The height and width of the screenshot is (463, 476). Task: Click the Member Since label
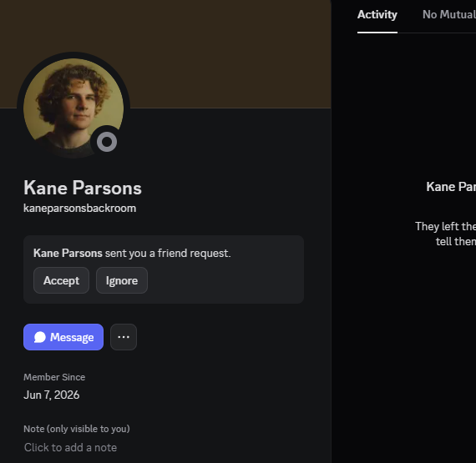tap(54, 377)
